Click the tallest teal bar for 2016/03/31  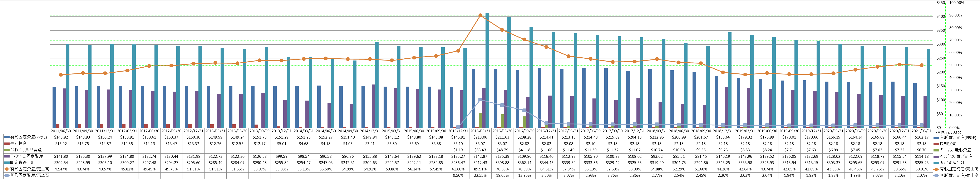(487, 71)
